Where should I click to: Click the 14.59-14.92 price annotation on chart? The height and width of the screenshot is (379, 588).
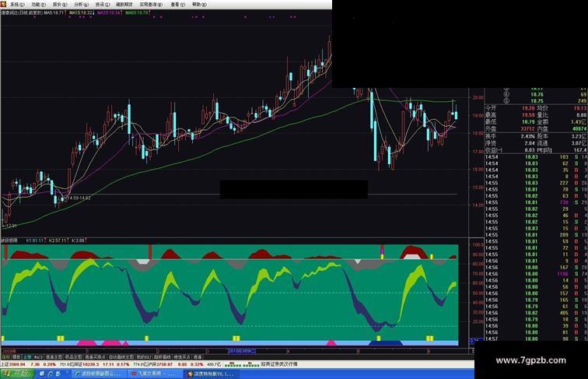point(79,198)
